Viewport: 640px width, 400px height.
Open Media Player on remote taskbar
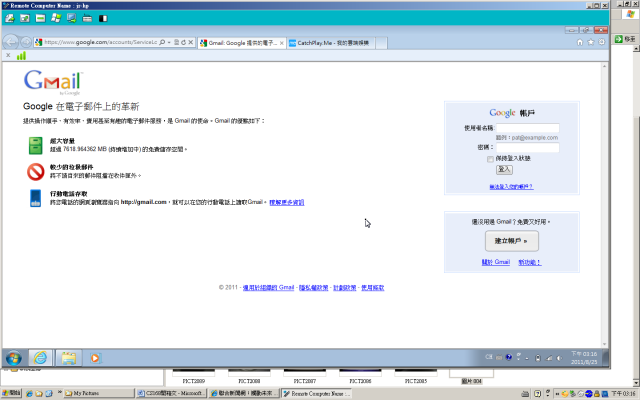[x=95, y=358]
